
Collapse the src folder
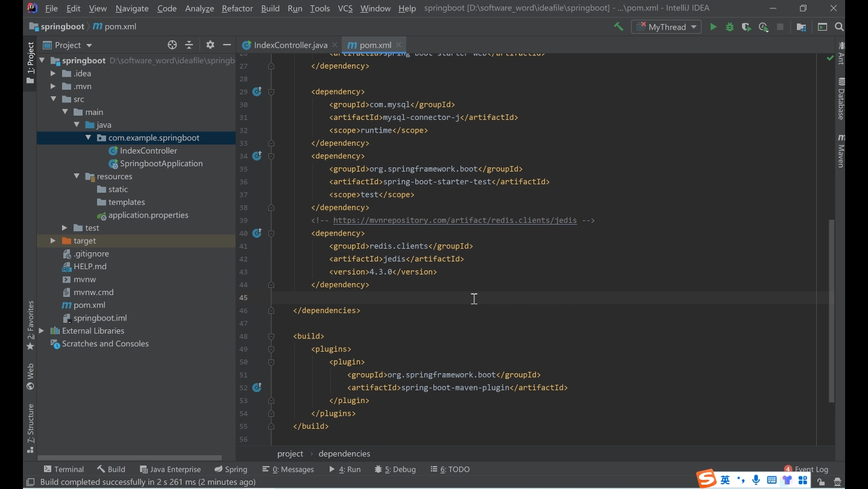53,99
